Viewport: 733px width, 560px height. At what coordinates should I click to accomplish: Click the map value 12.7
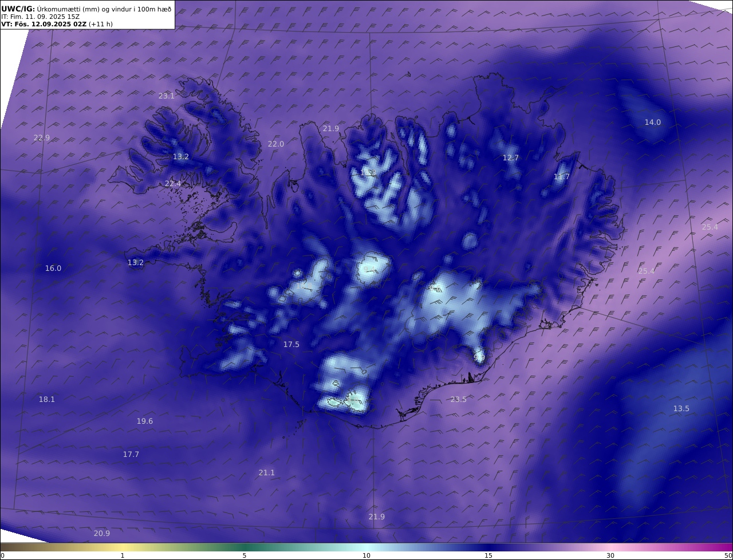coord(511,158)
